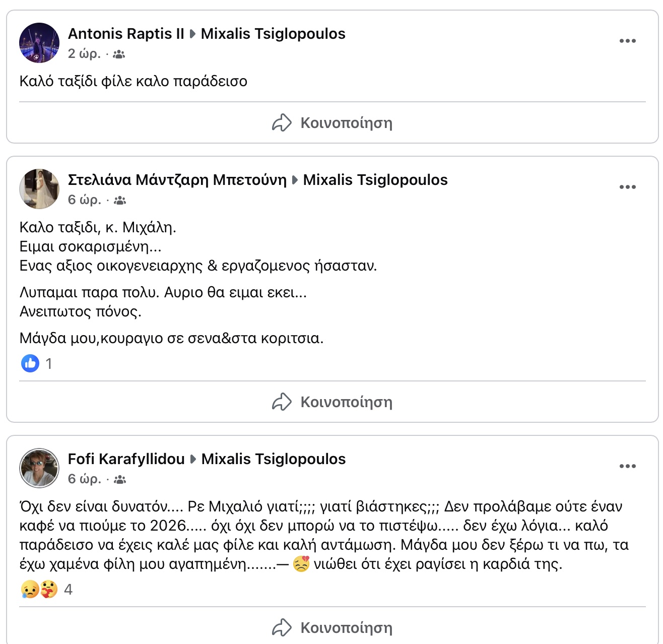663x644 pixels.
Task: Open options menu on Antonis Raptis II post
Action: [x=627, y=41]
